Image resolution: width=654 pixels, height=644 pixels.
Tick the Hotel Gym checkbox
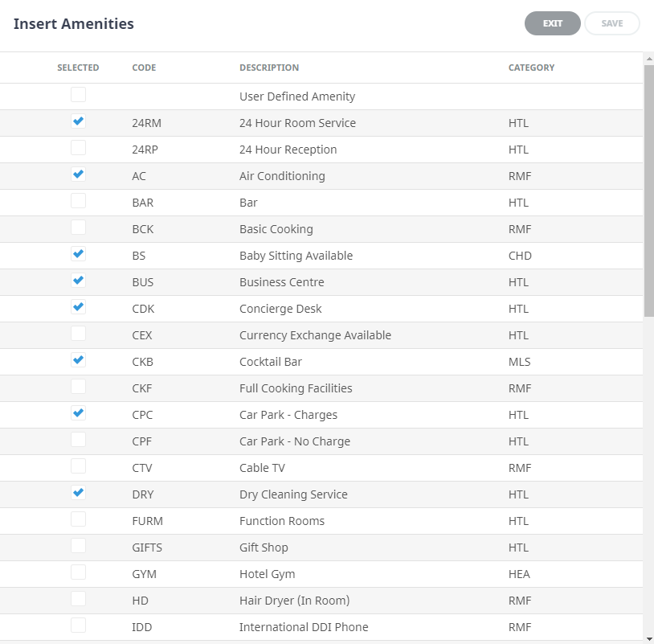pyautogui.click(x=78, y=572)
